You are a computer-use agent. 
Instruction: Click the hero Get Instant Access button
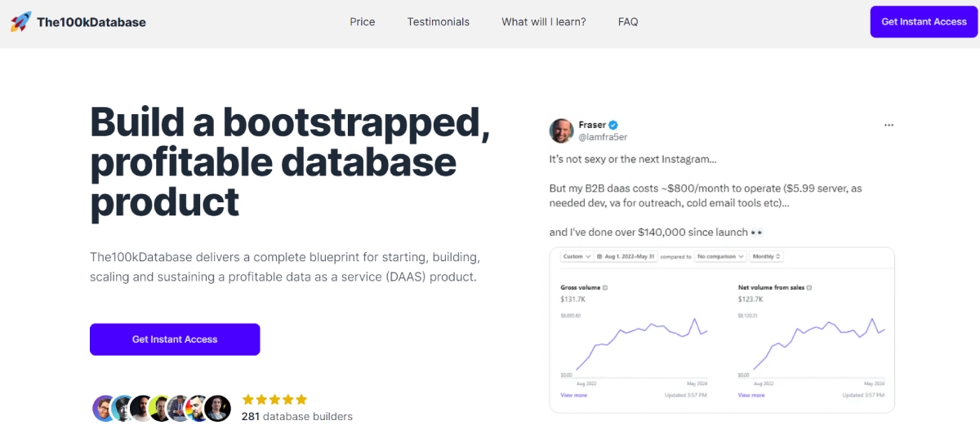click(x=175, y=339)
